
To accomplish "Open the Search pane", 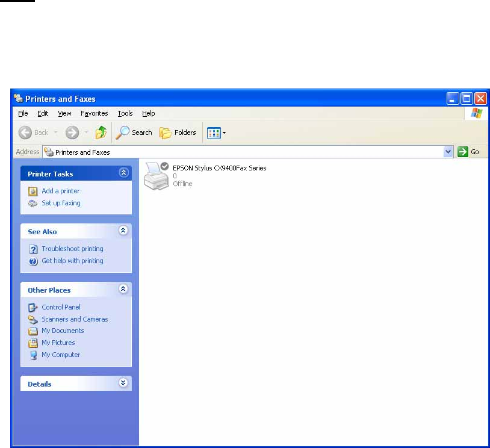I will coord(134,132).
